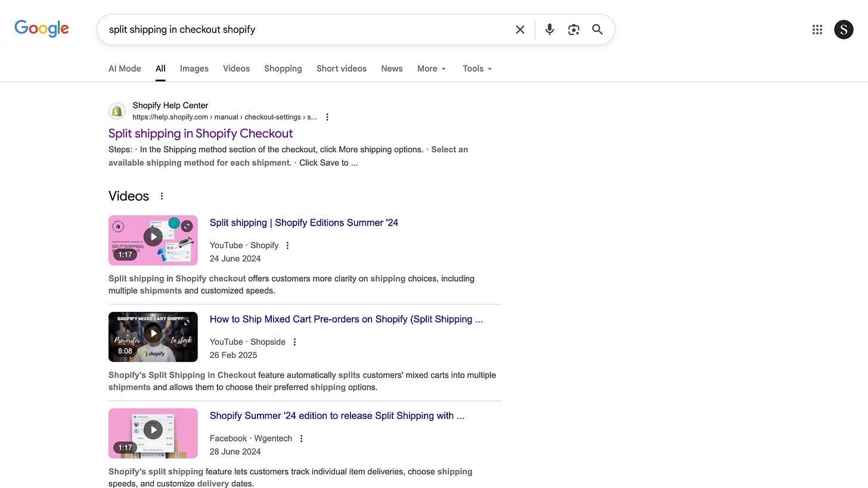Start voice search with microphone icon
The height and width of the screenshot is (488, 868).
click(x=550, y=29)
